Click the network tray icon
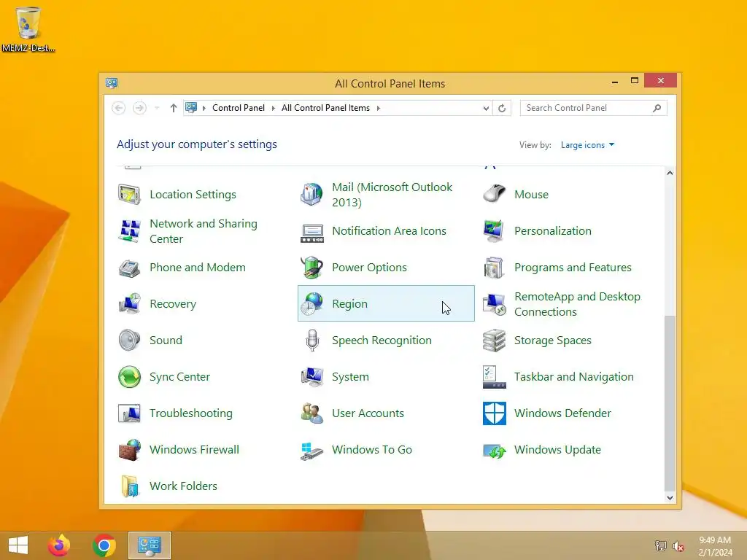 [660, 546]
